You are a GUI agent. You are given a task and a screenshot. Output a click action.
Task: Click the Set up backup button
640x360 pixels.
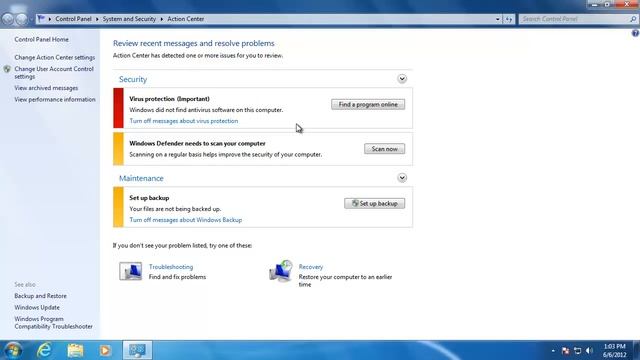coord(375,203)
